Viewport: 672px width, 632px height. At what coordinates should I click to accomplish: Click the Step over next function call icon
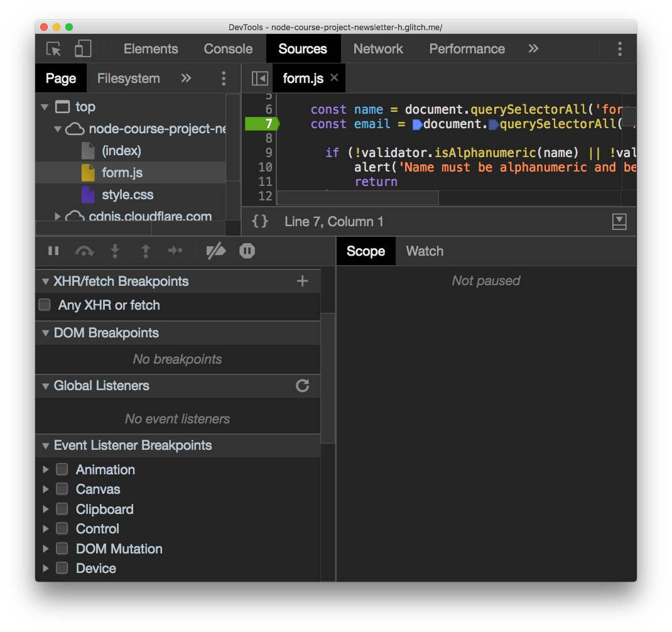[84, 251]
